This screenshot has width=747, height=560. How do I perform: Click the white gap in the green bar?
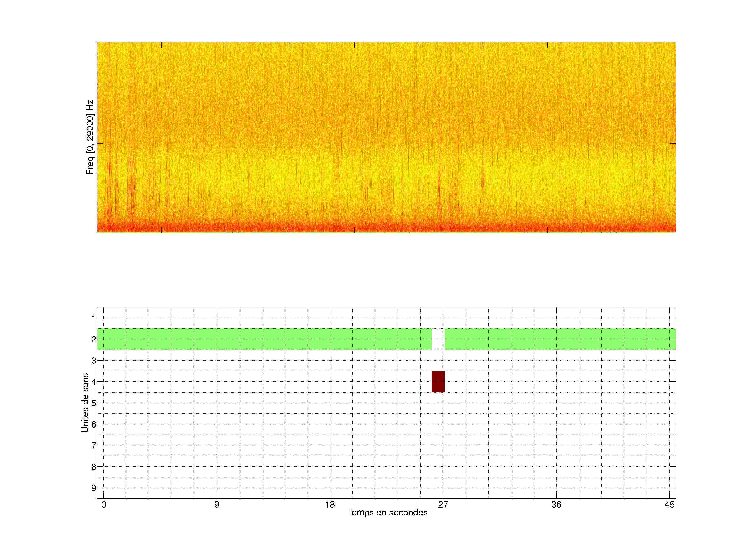pos(438,339)
